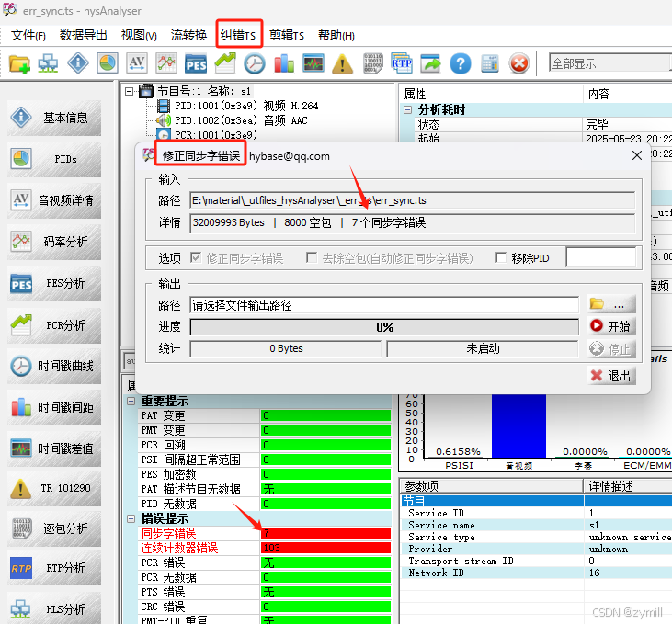Click the RTP toolbar icon
Image resolution: width=672 pixels, height=624 pixels.
(402, 63)
